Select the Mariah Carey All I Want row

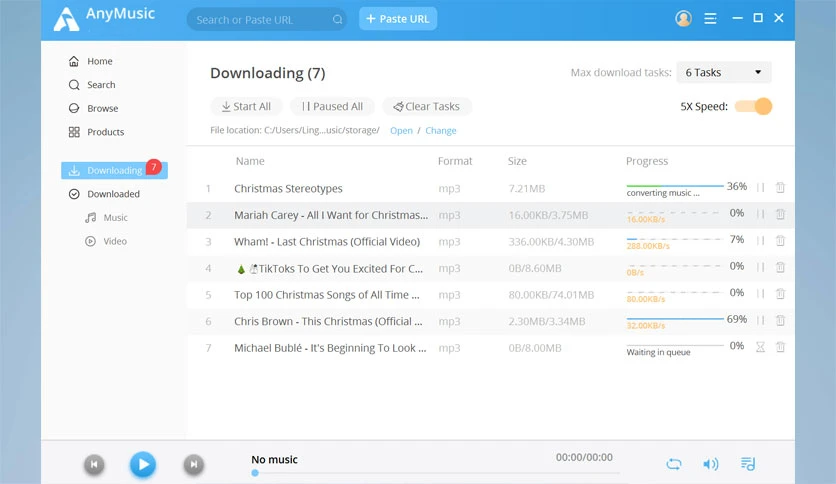click(x=490, y=215)
